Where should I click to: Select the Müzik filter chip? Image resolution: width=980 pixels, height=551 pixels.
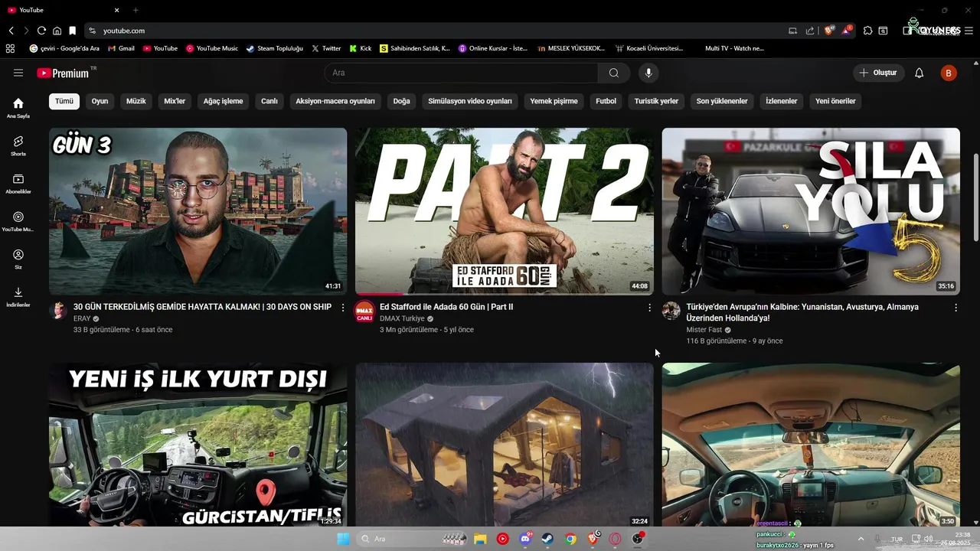(x=136, y=101)
